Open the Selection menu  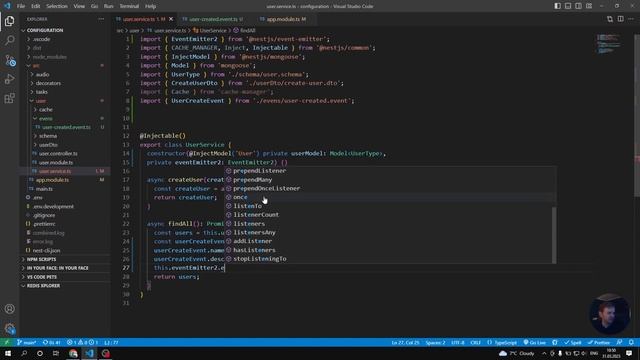click(x=57, y=6)
